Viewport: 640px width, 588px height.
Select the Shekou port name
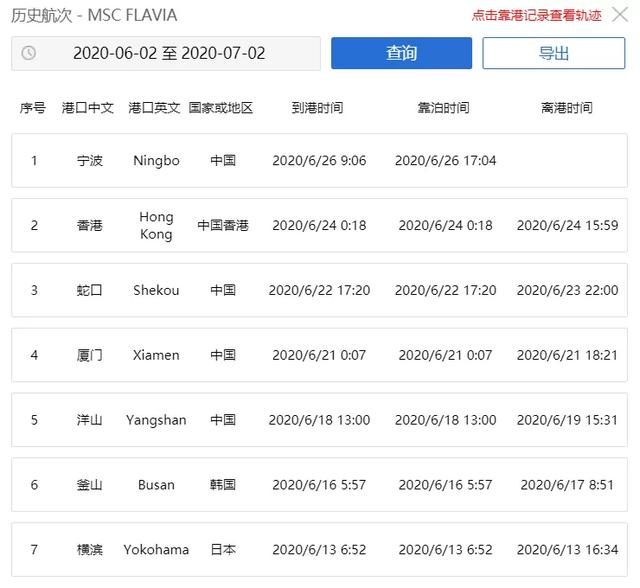coord(156,290)
